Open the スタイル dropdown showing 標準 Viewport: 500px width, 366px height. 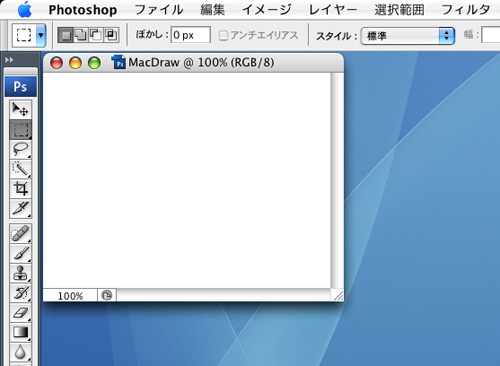[408, 36]
